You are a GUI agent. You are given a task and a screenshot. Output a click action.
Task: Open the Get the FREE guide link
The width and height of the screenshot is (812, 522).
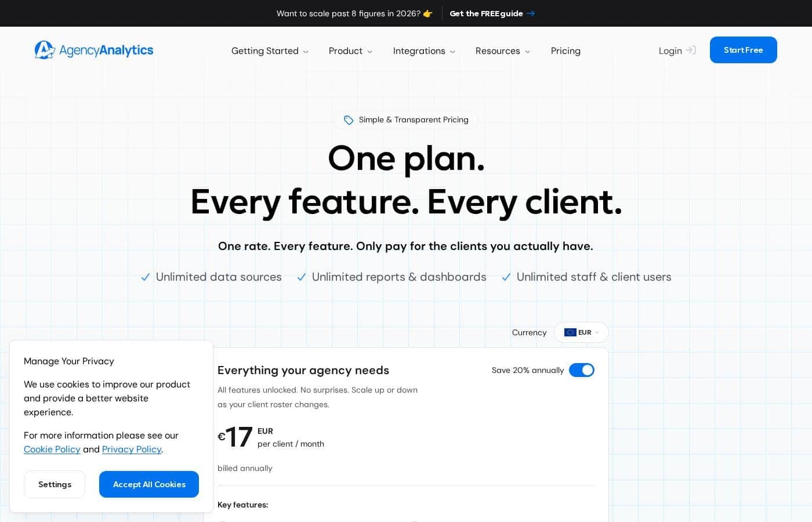pyautogui.click(x=492, y=13)
